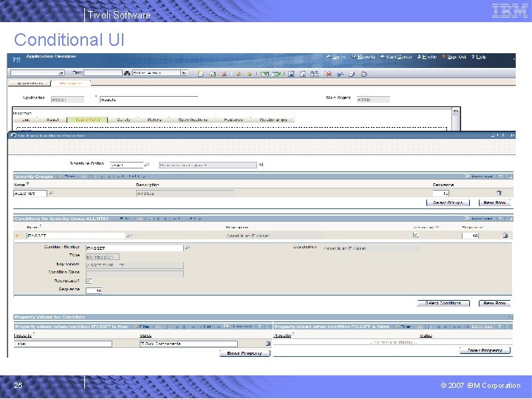This screenshot has height=399, width=532.
Task: Click the Sign Out link
Action: 454,57
